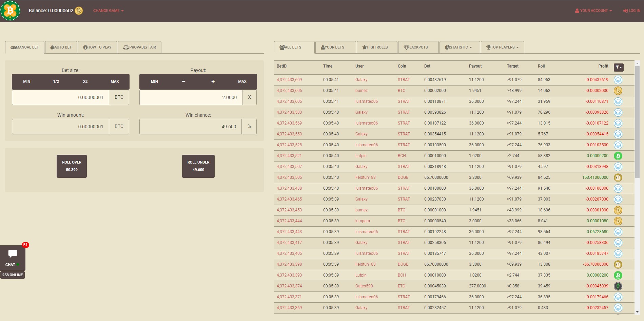
Task: Click the Balance 0.00000602 text
Action: pyautogui.click(x=51, y=11)
